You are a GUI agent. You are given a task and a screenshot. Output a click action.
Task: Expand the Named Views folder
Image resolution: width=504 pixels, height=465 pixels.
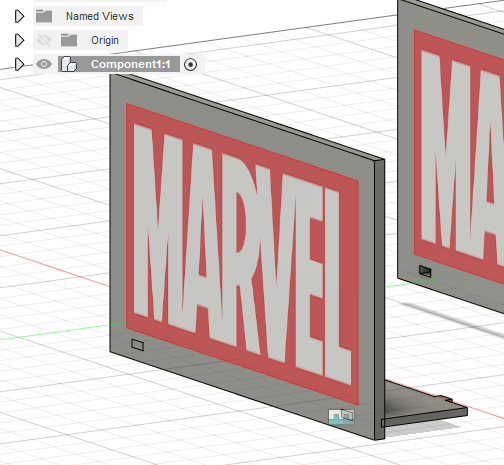19,16
